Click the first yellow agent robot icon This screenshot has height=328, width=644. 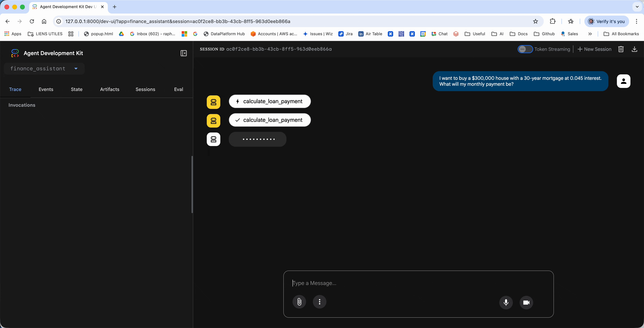coord(214,102)
